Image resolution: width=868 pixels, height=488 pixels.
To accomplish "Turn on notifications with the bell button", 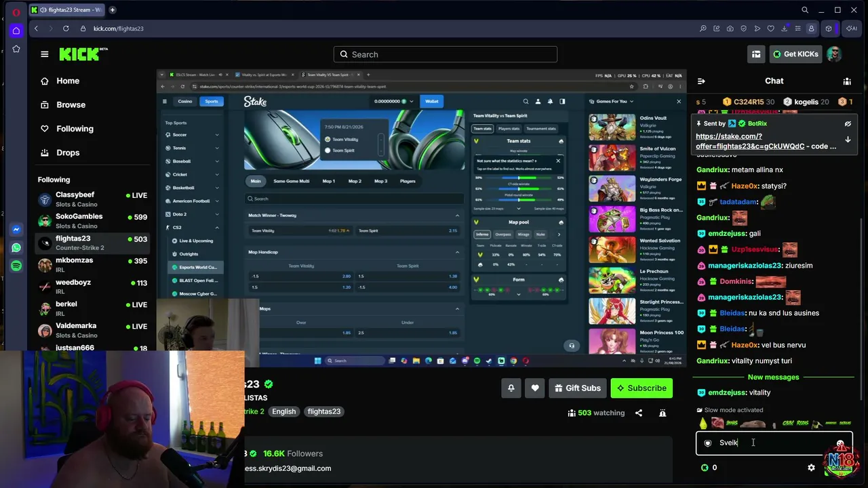I will coord(511,388).
